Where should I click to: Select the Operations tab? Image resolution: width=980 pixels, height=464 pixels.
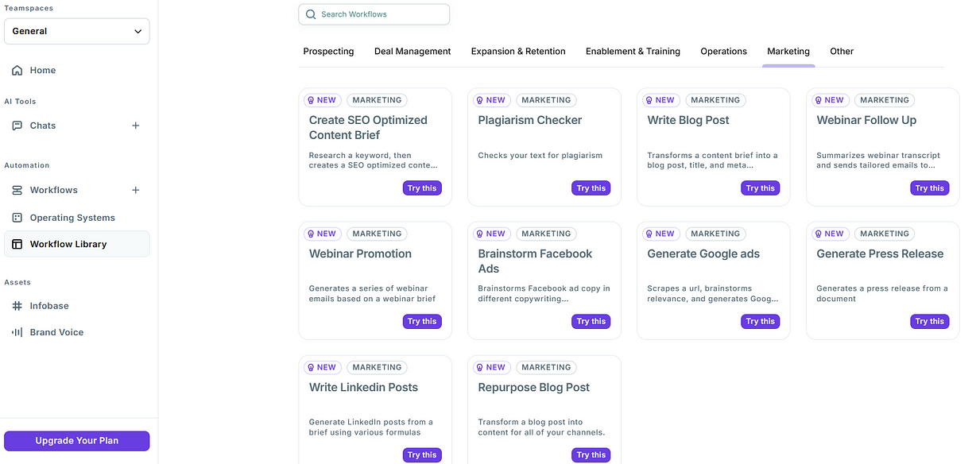point(723,52)
